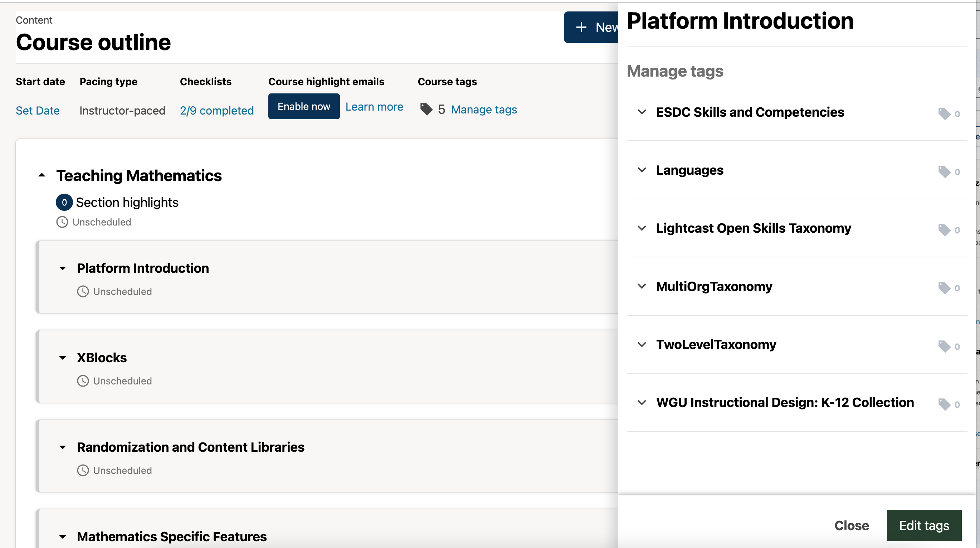The height and width of the screenshot is (548, 980).
Task: Open the Learn more link
Action: pos(374,107)
